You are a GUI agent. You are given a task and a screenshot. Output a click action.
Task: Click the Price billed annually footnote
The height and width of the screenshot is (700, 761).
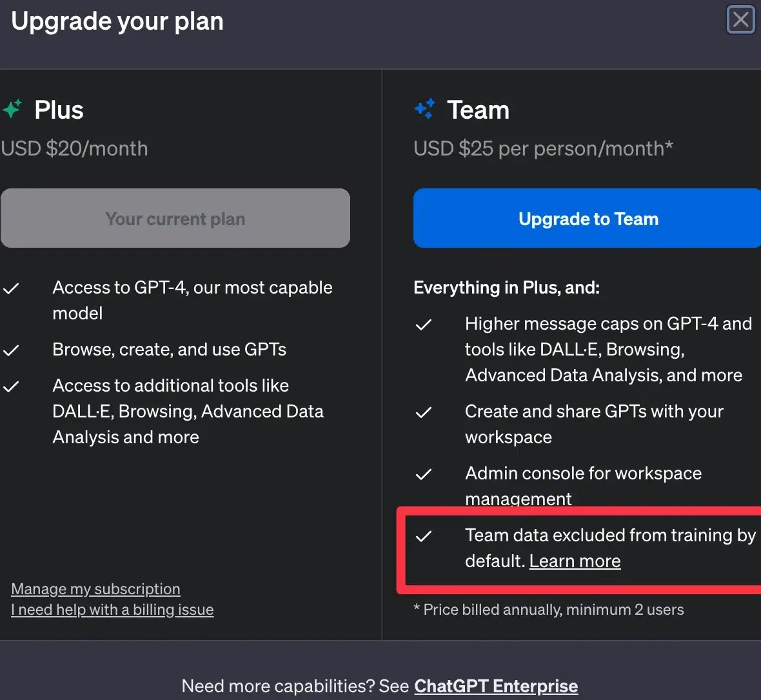click(x=548, y=610)
